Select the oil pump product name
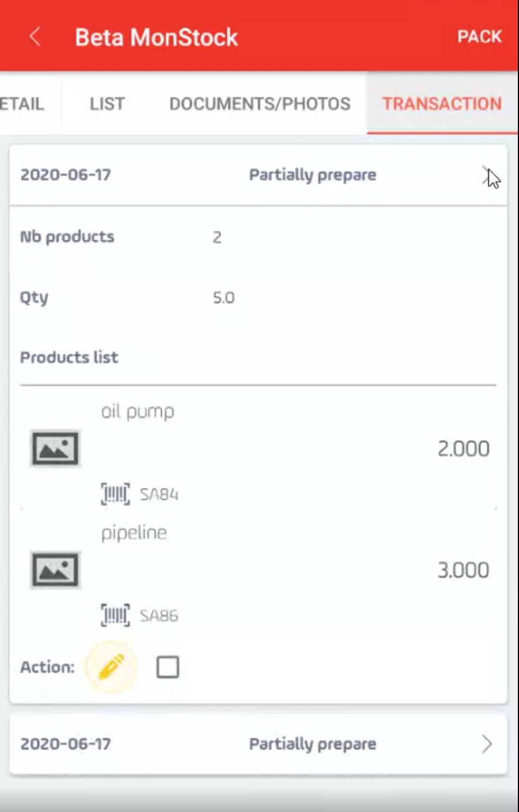 pos(138,412)
